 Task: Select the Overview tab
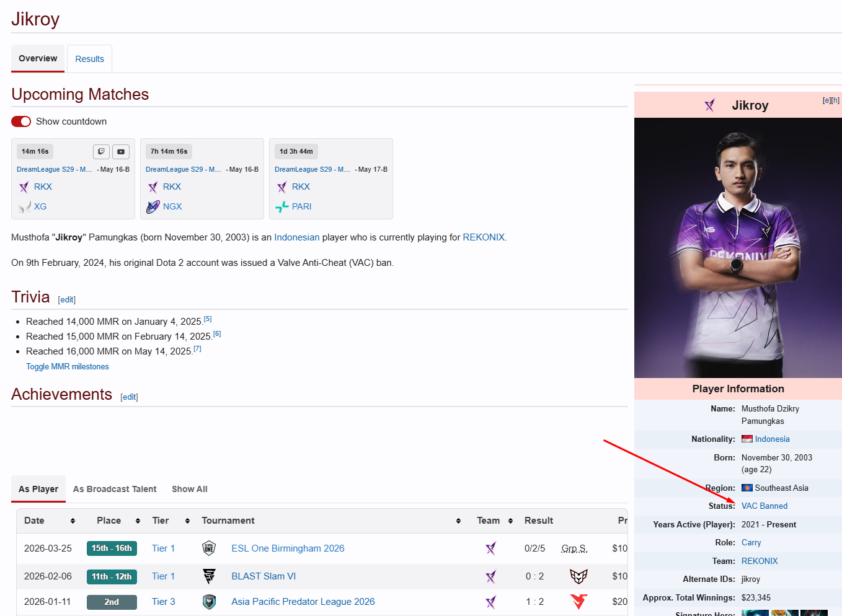pos(38,58)
